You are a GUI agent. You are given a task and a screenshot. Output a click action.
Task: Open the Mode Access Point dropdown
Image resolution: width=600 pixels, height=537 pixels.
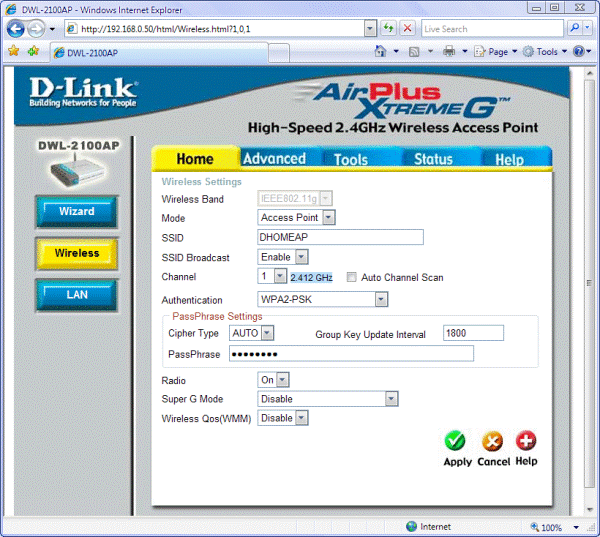pos(296,217)
